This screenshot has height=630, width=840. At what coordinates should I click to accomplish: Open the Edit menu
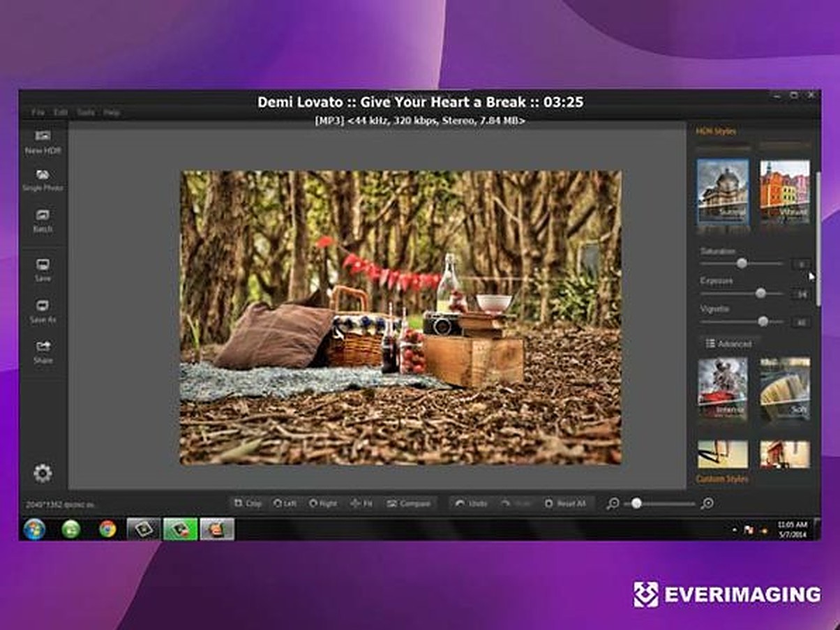tap(61, 112)
